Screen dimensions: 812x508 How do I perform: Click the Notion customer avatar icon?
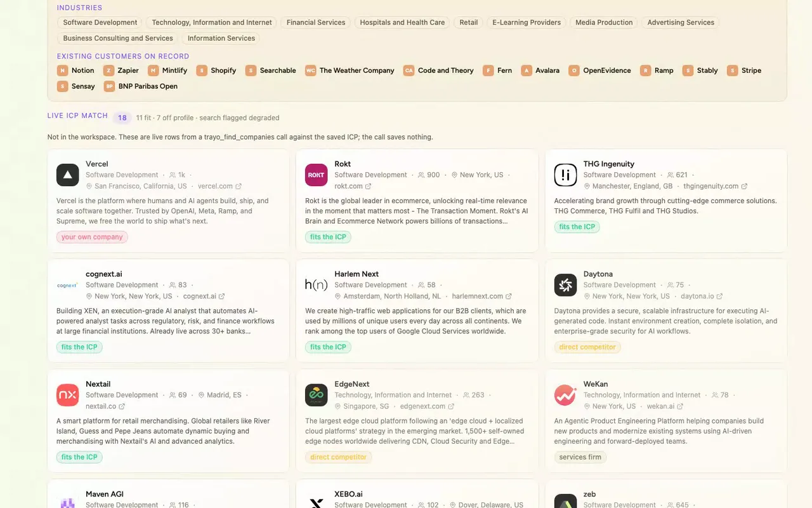pyautogui.click(x=62, y=70)
